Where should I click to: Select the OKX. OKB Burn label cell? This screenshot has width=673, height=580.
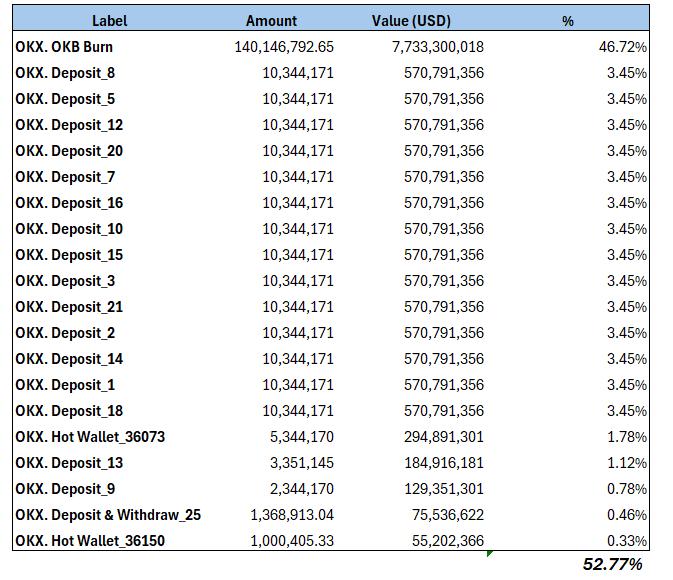coord(64,47)
